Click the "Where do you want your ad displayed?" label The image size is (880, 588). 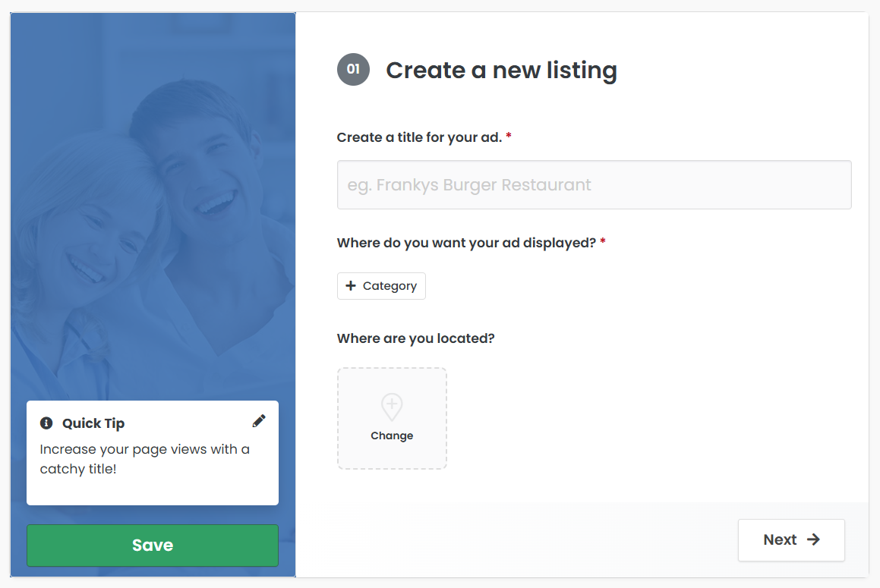point(466,243)
